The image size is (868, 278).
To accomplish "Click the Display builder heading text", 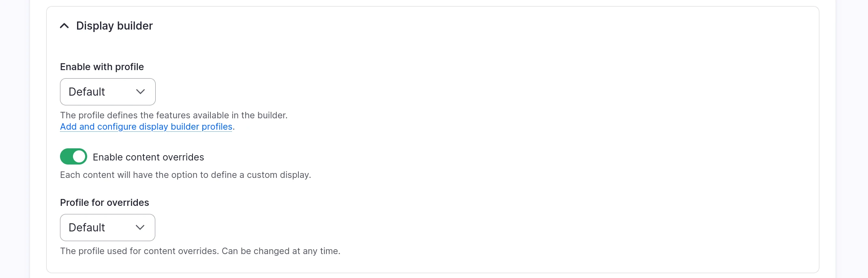I will pyautogui.click(x=114, y=26).
